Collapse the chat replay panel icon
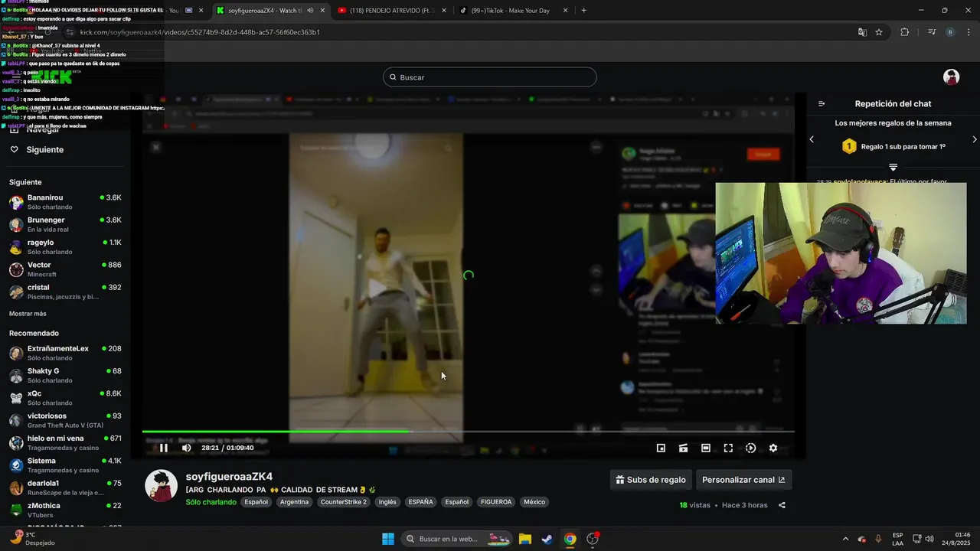980x551 pixels. (822, 104)
